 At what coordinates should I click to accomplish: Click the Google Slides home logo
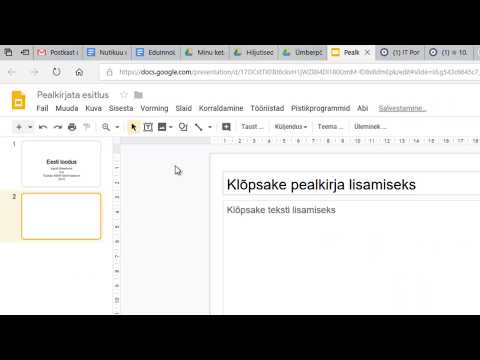pos(19,100)
